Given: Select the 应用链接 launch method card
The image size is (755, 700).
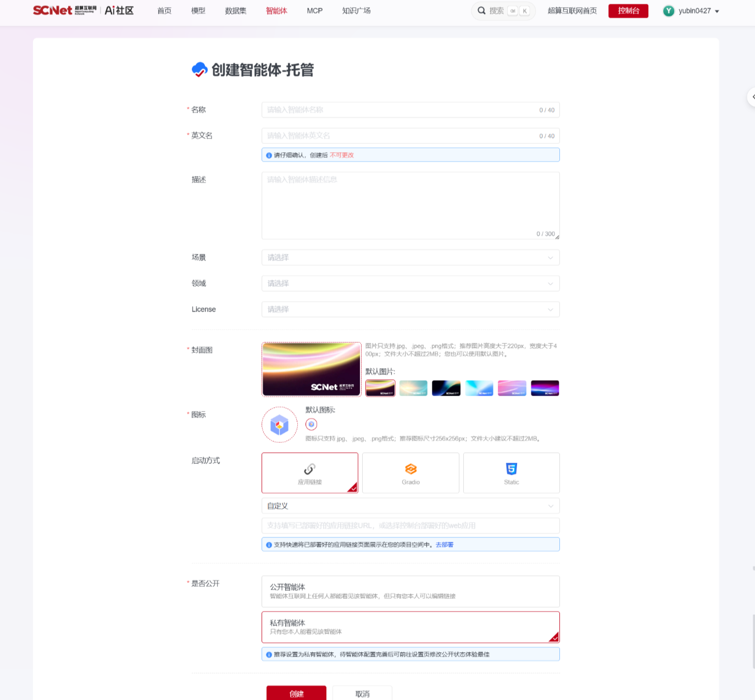Looking at the screenshot, I should 310,473.
